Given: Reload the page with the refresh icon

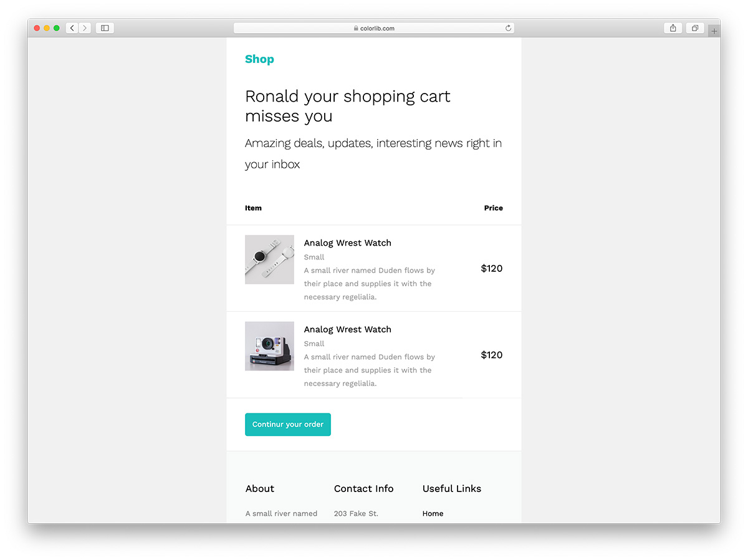Looking at the screenshot, I should tap(508, 28).
